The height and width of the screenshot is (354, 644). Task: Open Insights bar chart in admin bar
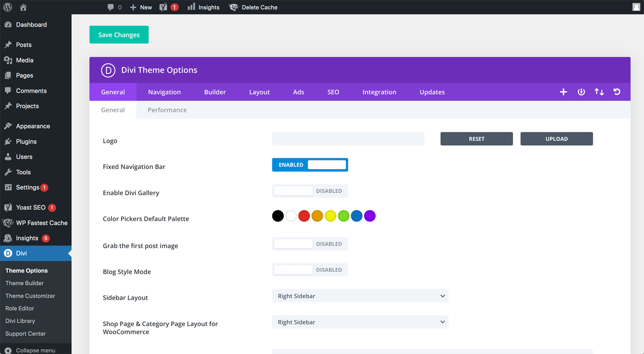191,7
